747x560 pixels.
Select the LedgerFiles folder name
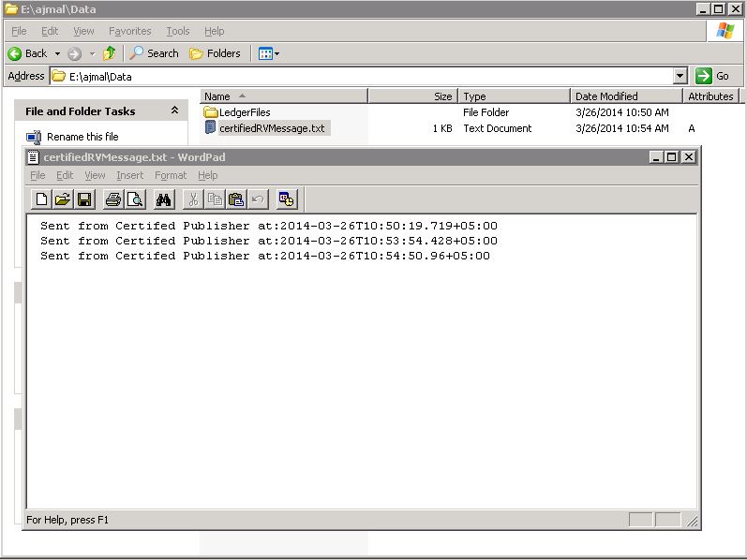coord(245,112)
